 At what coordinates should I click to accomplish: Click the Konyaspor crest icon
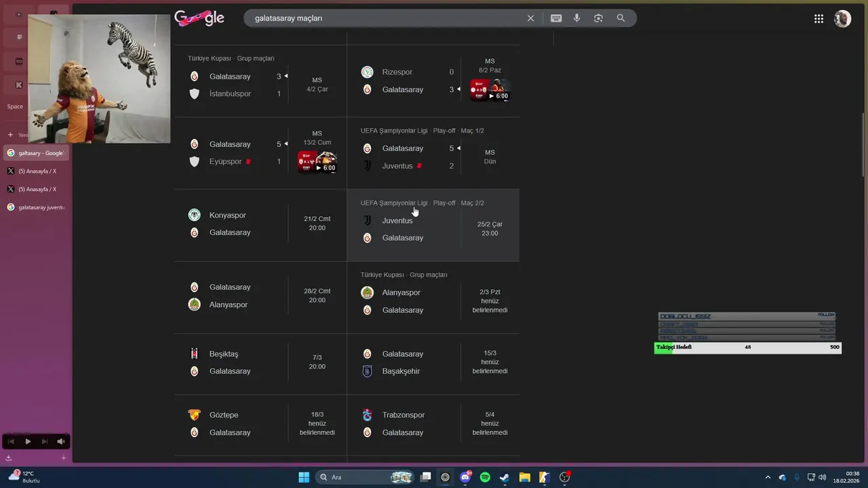(x=194, y=215)
